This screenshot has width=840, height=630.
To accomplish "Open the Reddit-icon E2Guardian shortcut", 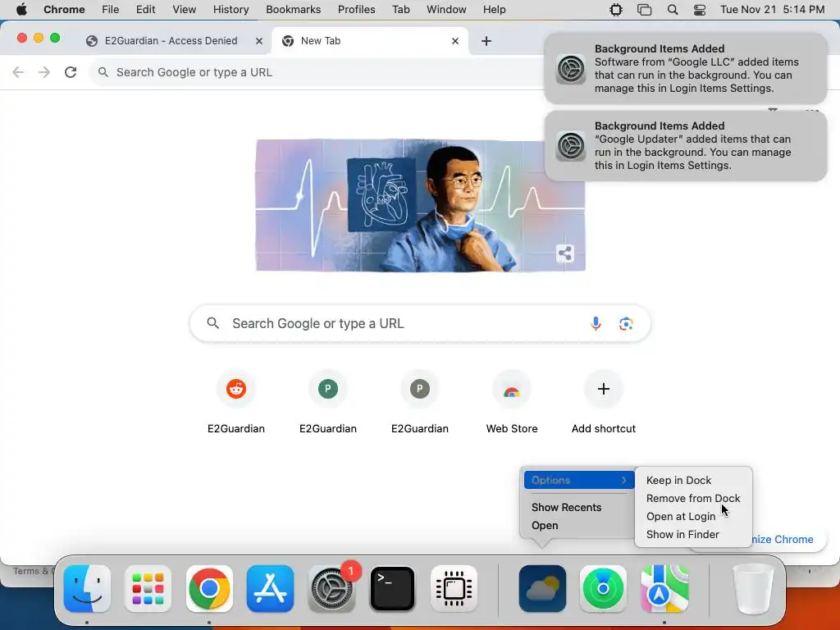I will pyautogui.click(x=236, y=389).
